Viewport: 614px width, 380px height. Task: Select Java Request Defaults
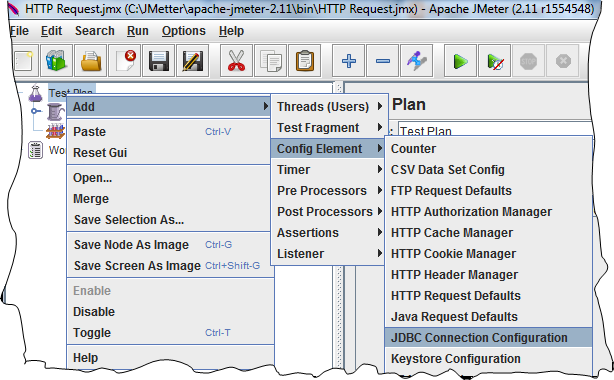coord(489,317)
